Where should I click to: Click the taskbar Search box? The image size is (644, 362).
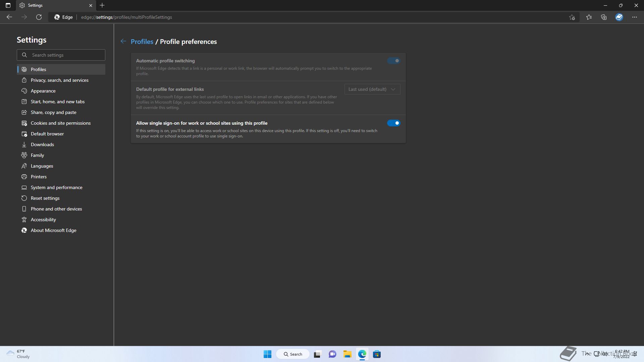point(293,354)
